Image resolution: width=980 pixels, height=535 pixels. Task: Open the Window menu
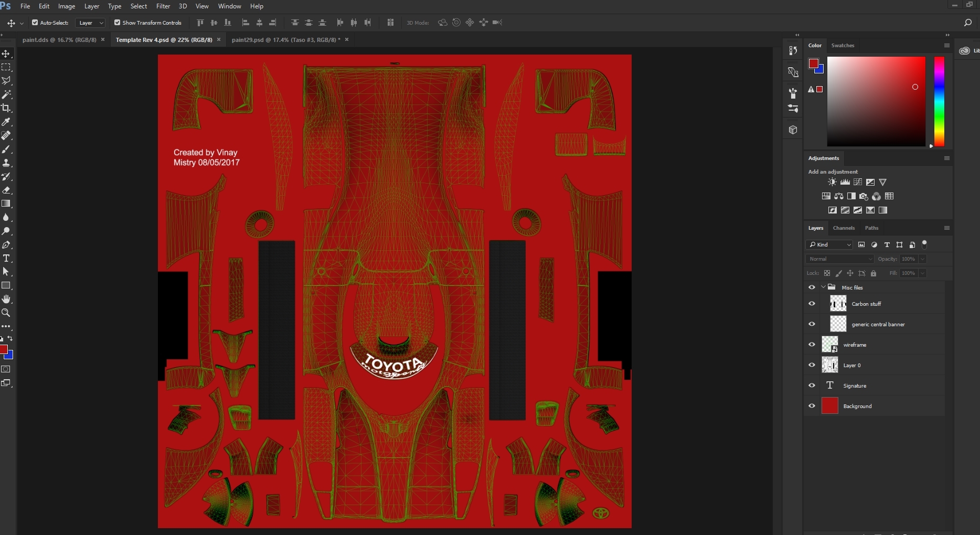point(229,6)
